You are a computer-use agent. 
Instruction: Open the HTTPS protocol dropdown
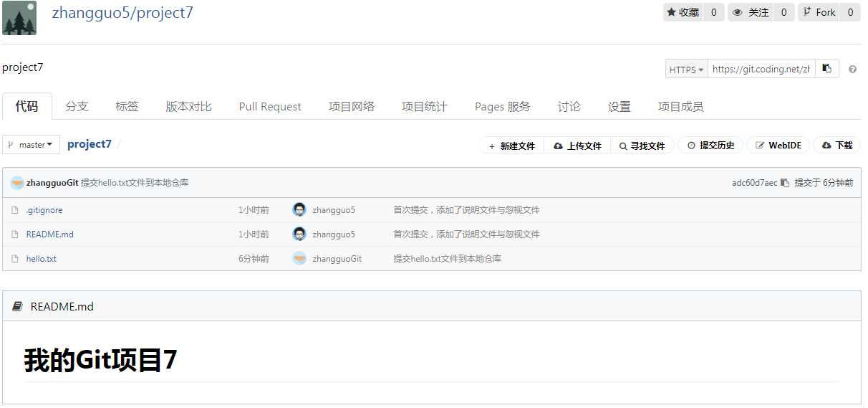pyautogui.click(x=686, y=70)
